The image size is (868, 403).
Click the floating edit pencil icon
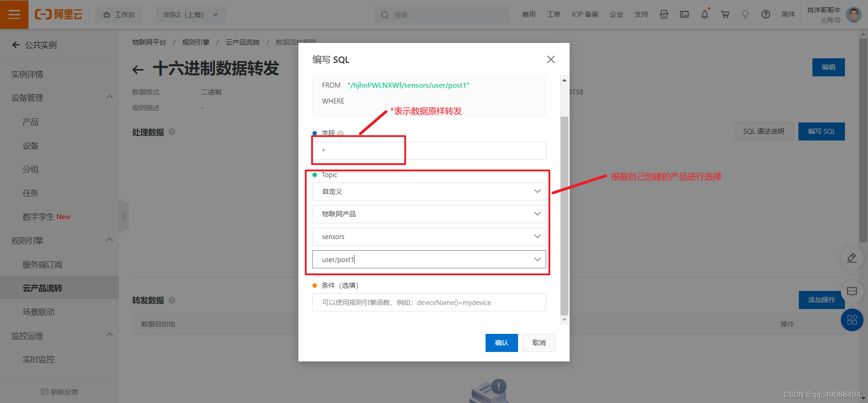[x=852, y=258]
